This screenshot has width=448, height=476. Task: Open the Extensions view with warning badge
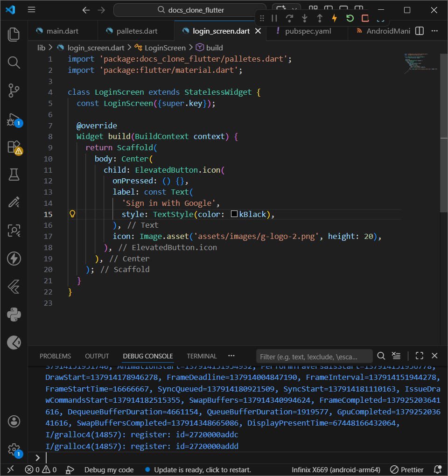14,147
